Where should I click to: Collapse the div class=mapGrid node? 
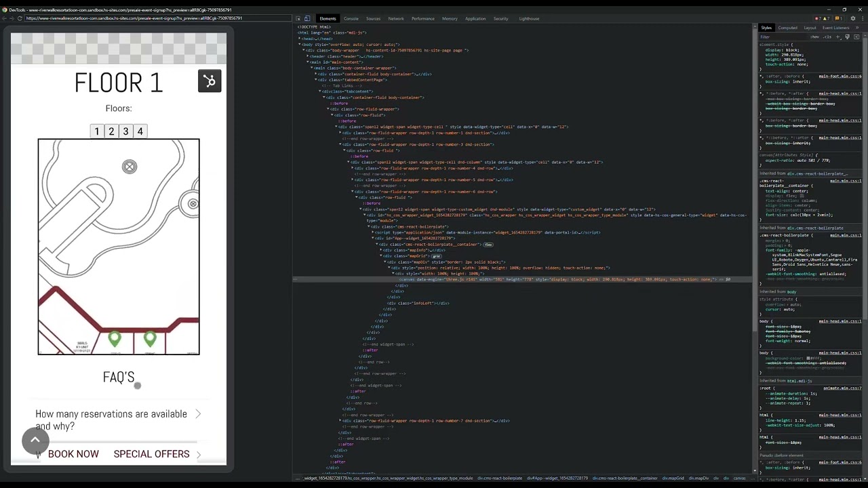382,256
